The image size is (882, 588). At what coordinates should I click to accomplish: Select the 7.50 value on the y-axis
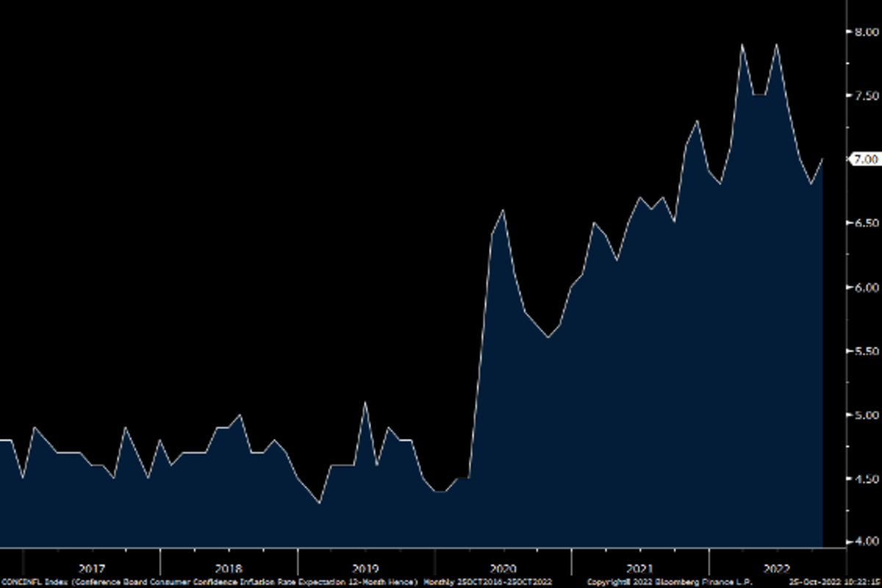[x=866, y=96]
